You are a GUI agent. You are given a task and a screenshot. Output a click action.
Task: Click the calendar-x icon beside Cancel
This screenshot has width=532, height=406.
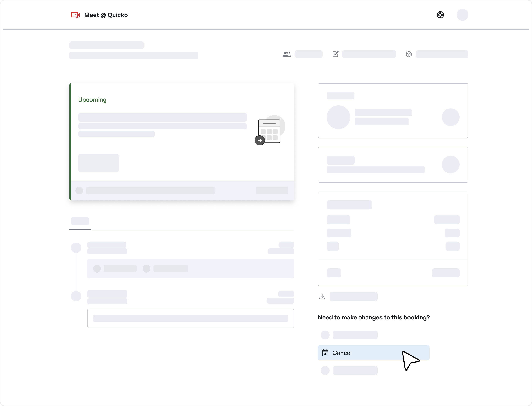(325, 353)
